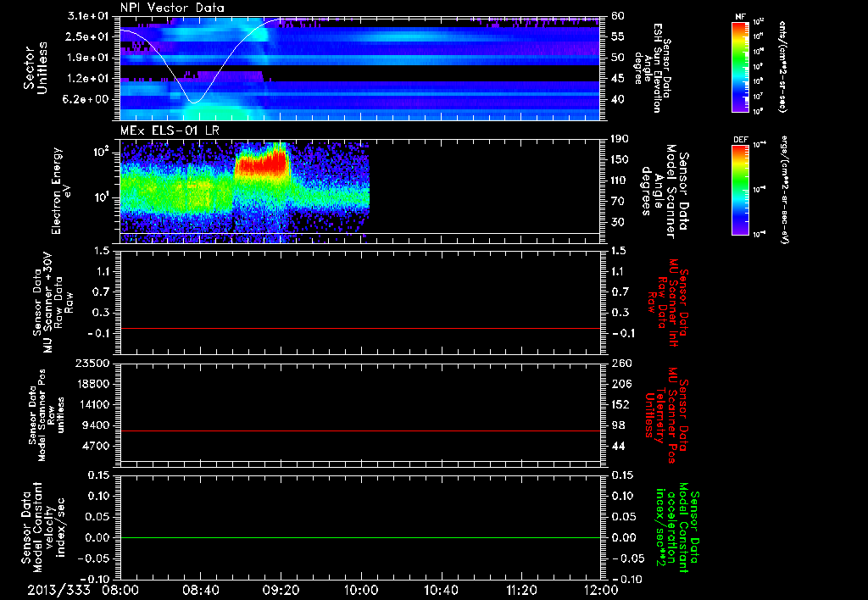Click the green line in velocity panel
The height and width of the screenshot is (600, 868).
coord(359,537)
